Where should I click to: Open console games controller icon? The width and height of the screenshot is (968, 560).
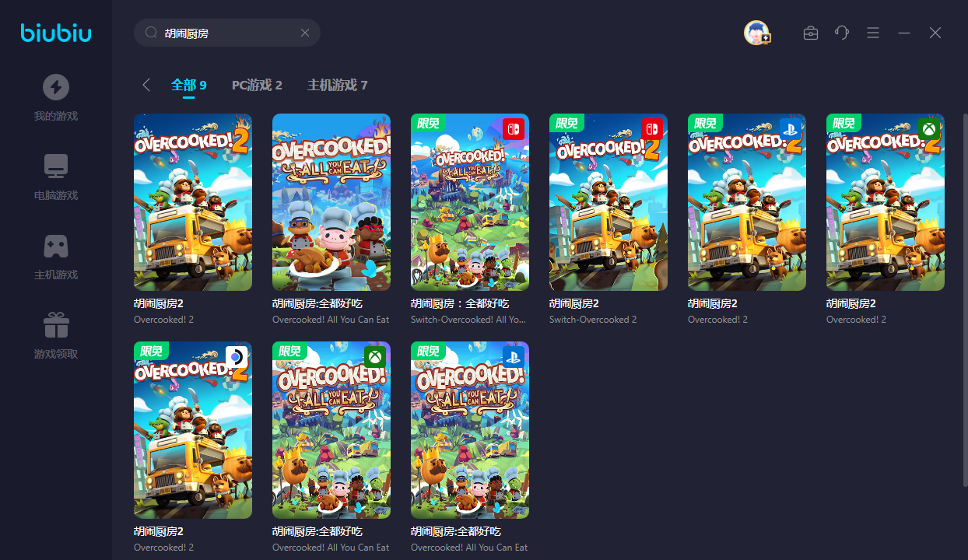coord(55,246)
